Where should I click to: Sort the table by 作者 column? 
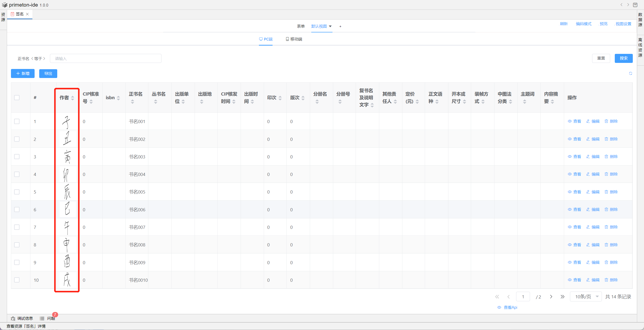[x=72, y=98]
